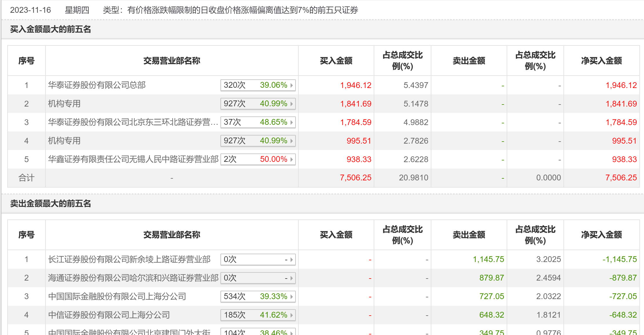This screenshot has height=335, width=644.
Task: Click arrow next to 2次 50.00%
Action: pyautogui.click(x=292, y=159)
